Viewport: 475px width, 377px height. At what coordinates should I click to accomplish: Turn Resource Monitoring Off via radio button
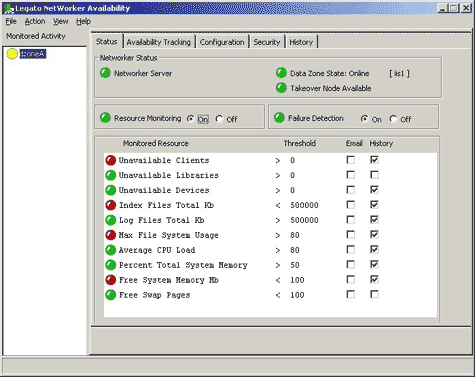coord(219,119)
